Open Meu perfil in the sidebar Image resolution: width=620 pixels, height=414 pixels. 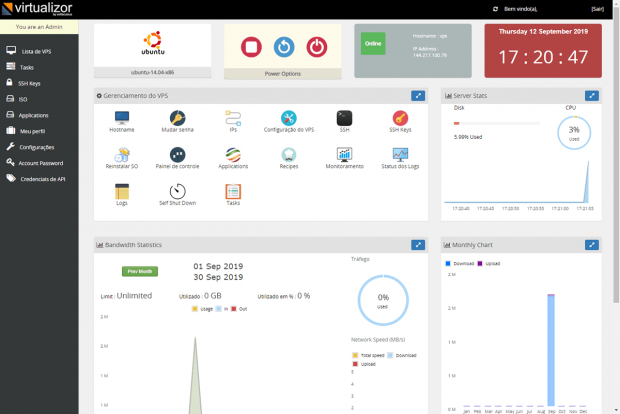(x=32, y=131)
